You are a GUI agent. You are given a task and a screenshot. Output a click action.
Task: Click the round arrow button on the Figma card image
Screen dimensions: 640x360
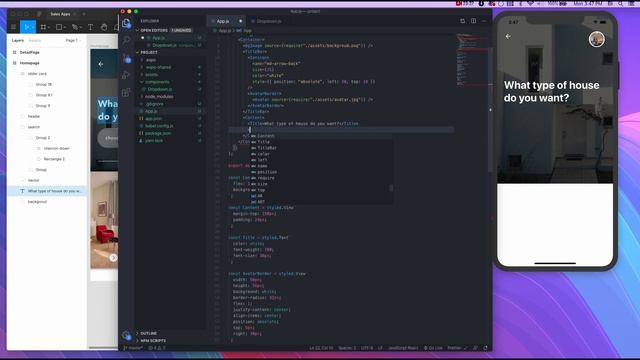click(x=113, y=258)
